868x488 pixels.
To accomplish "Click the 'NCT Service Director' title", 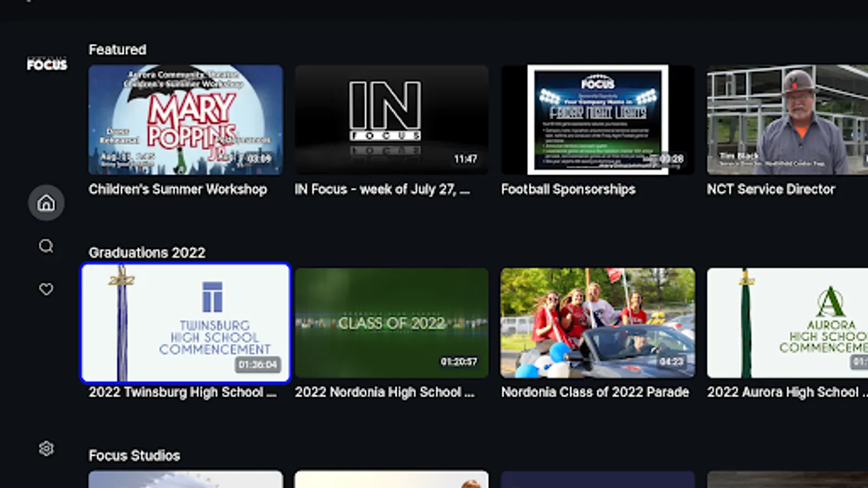I will point(771,189).
